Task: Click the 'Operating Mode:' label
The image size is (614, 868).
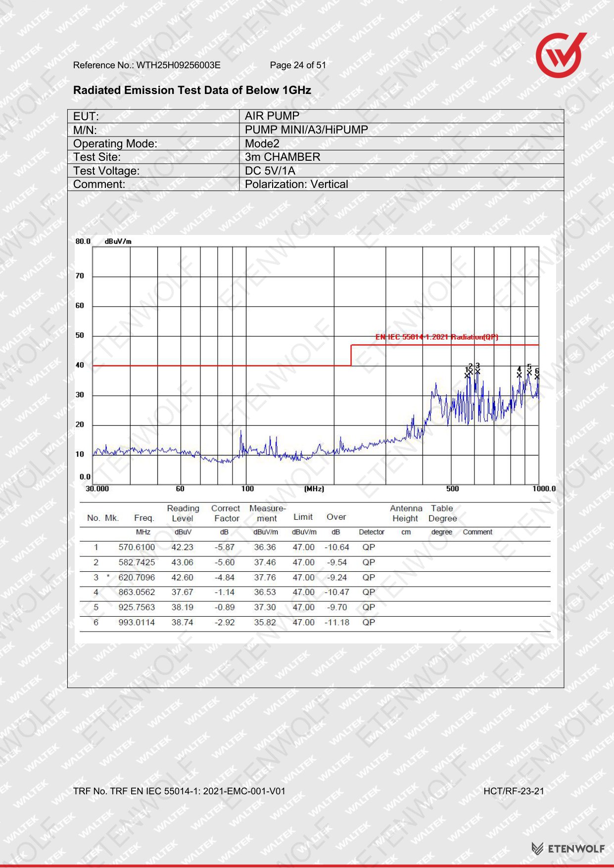Action: tap(115, 143)
